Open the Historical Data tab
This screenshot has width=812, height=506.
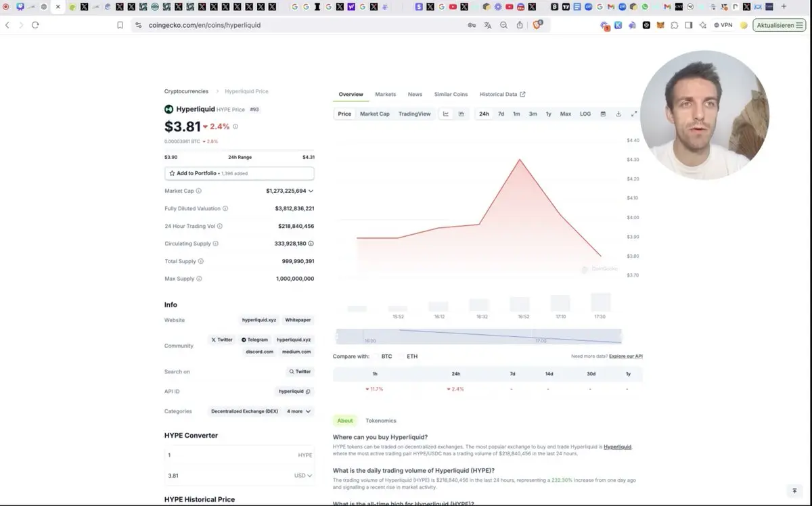pos(502,94)
